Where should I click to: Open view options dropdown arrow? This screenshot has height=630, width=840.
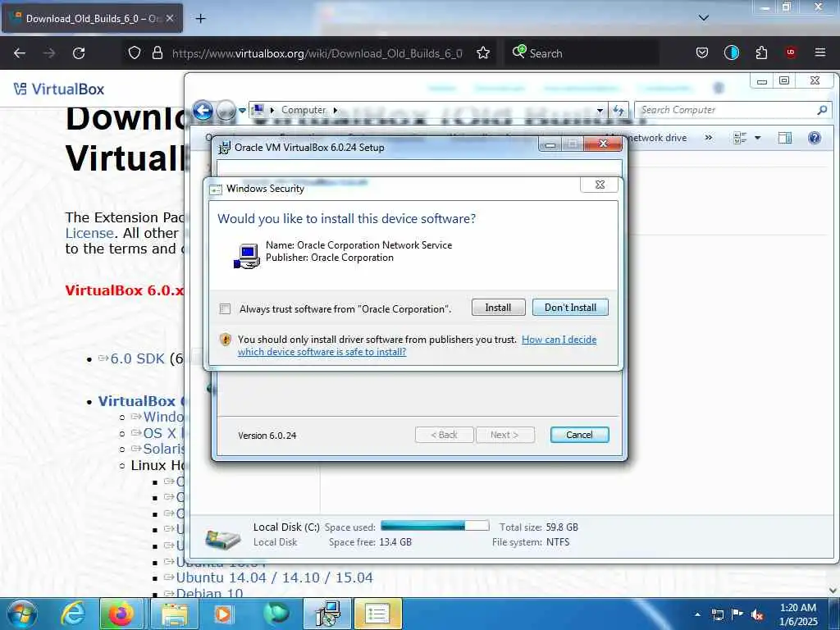pos(757,138)
